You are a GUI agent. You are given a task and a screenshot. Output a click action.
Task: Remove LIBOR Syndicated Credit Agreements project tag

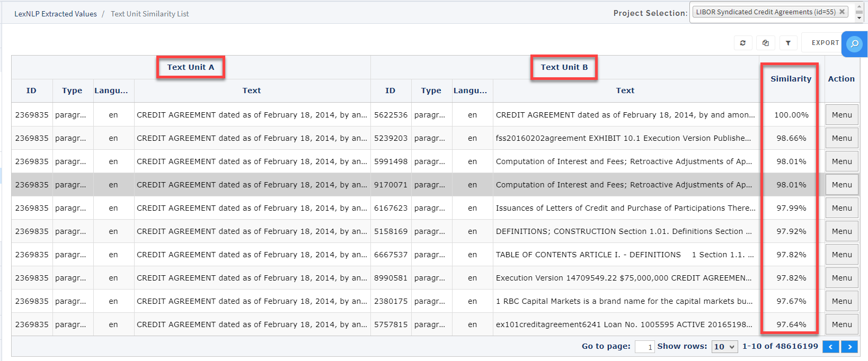(x=842, y=12)
